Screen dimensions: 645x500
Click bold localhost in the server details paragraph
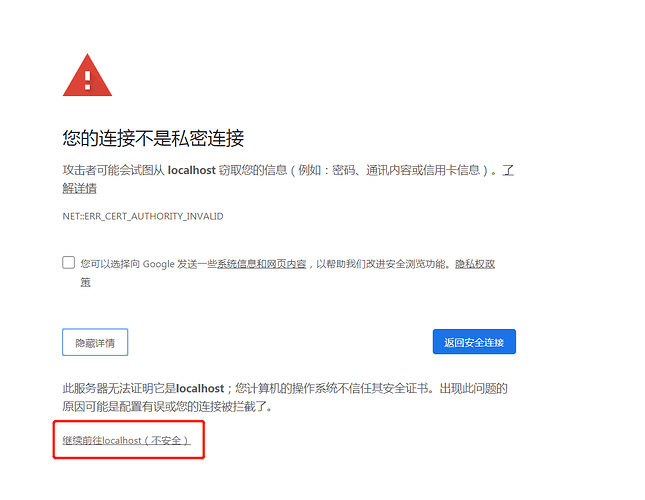[x=200, y=388]
